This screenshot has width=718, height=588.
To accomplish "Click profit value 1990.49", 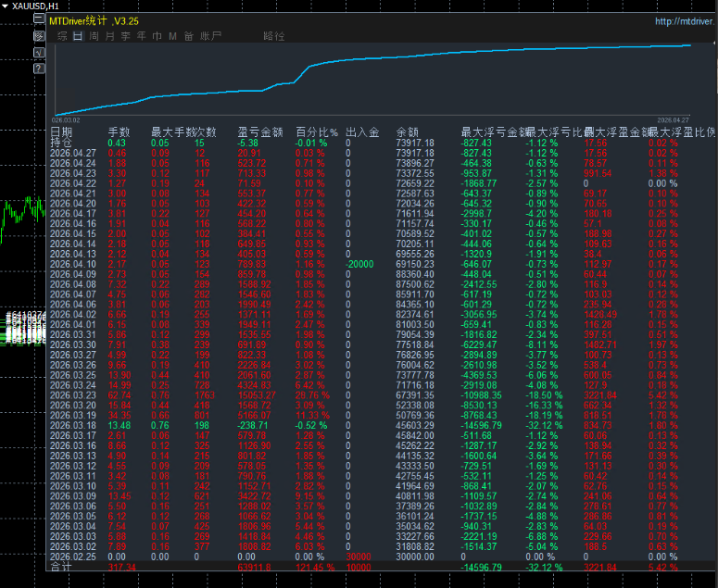I will point(254,305).
